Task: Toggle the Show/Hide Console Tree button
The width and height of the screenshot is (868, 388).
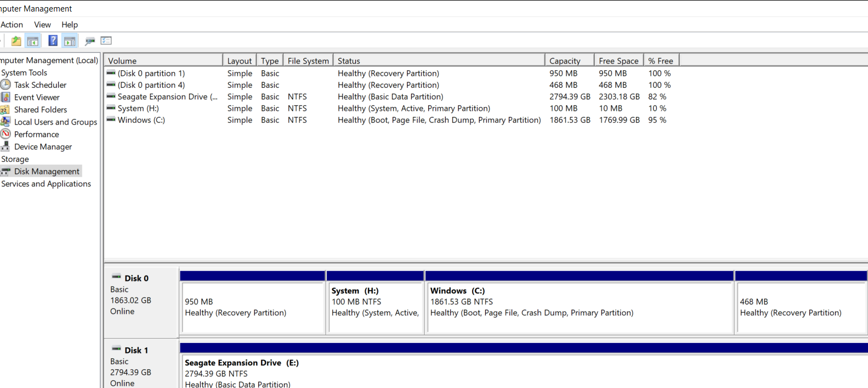Action: click(33, 41)
